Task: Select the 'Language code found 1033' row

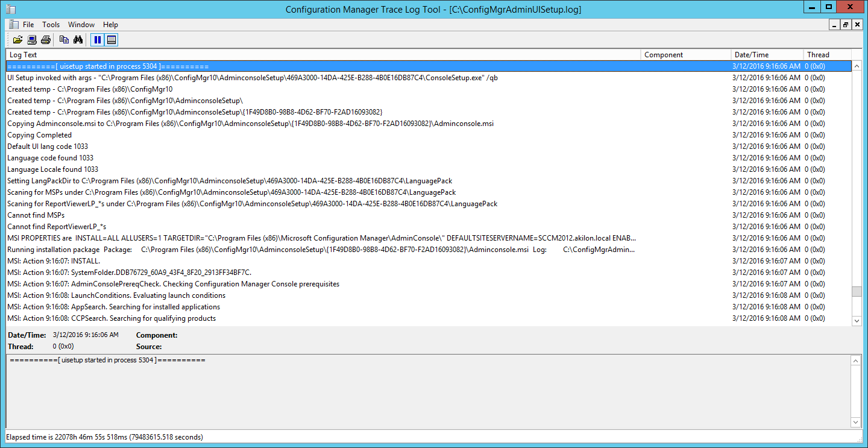Action: click(429, 158)
